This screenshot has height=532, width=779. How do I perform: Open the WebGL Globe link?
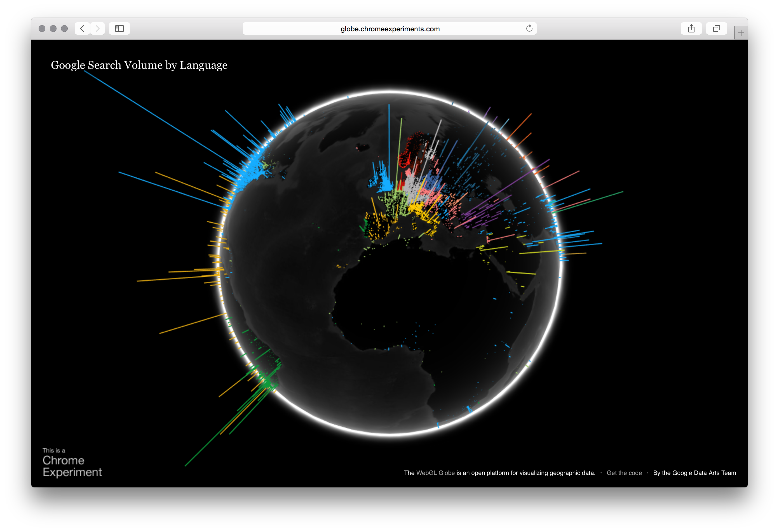(435, 473)
